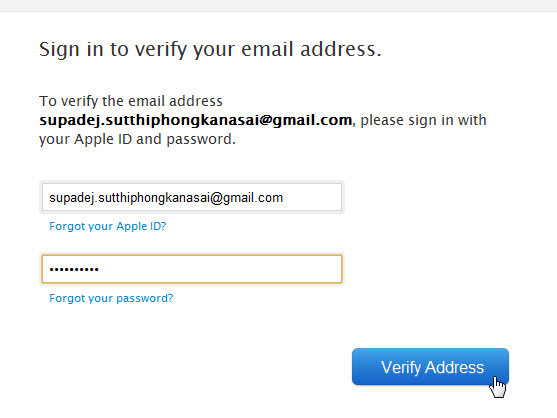
Task: Click the 'Sign in to verify' page heading
Action: point(210,49)
